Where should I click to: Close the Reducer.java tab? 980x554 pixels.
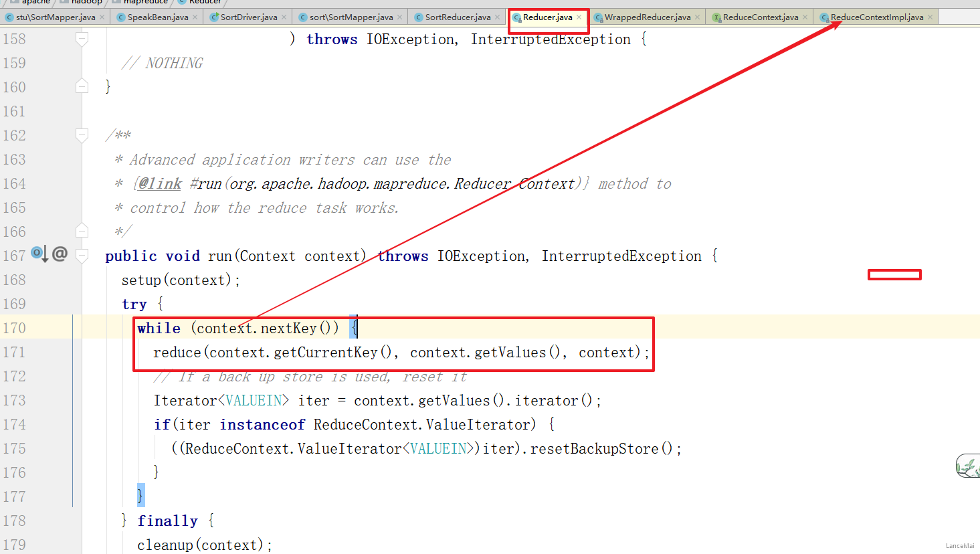579,17
